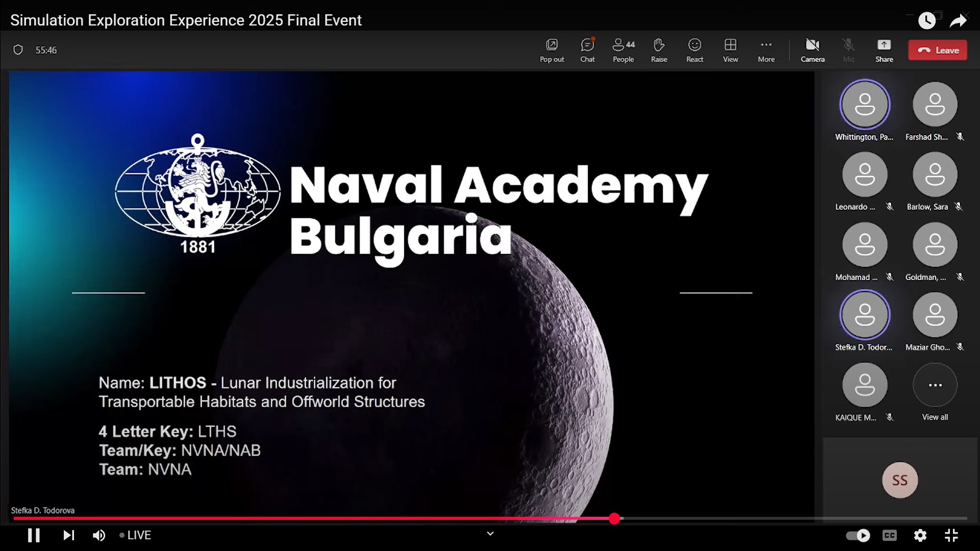Select Maziar Gho... participant avatar
The height and width of the screenshot is (551, 980).
pos(935,315)
